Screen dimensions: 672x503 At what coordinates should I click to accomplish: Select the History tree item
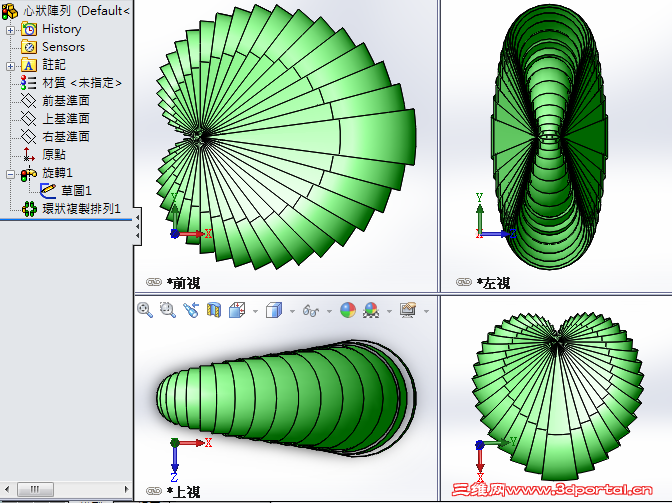pyautogui.click(x=62, y=29)
